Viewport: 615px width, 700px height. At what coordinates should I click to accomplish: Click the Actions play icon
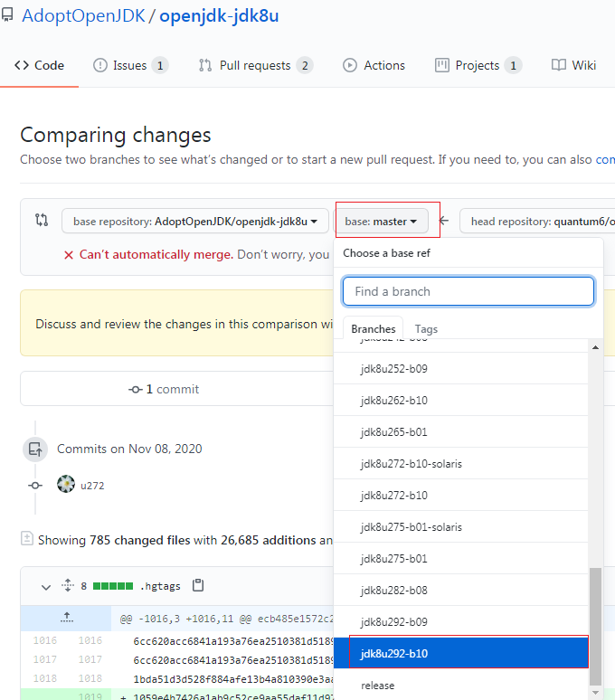coord(350,65)
